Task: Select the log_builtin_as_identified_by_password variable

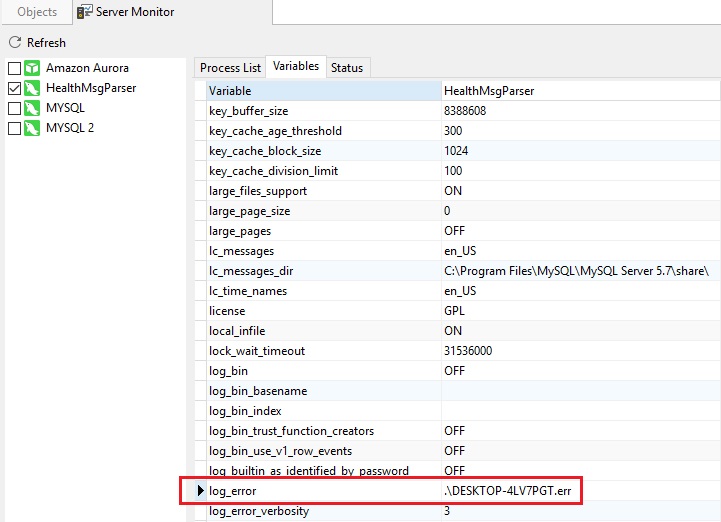Action: (309, 470)
